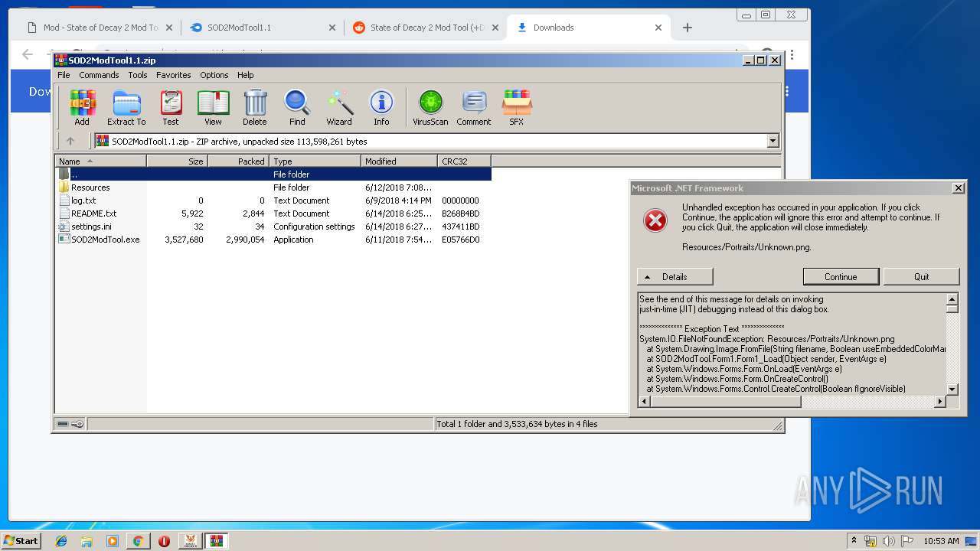Click the Add toolbar icon in WinRAR

click(82, 107)
